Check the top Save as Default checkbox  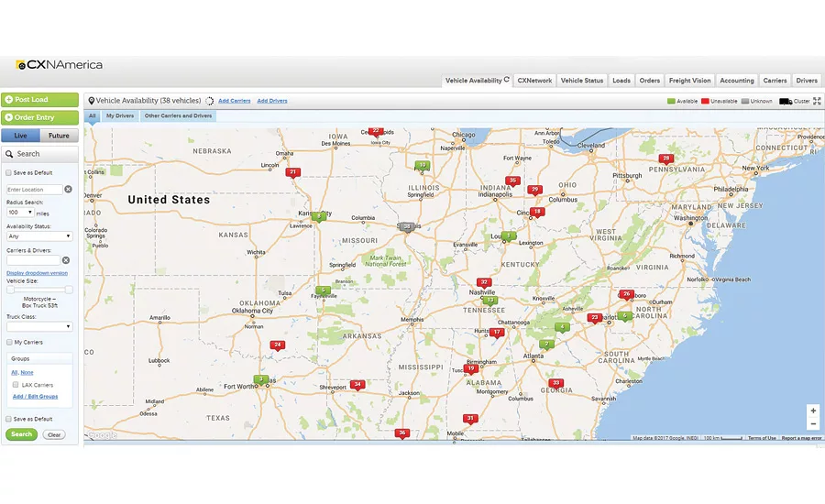click(x=8, y=172)
